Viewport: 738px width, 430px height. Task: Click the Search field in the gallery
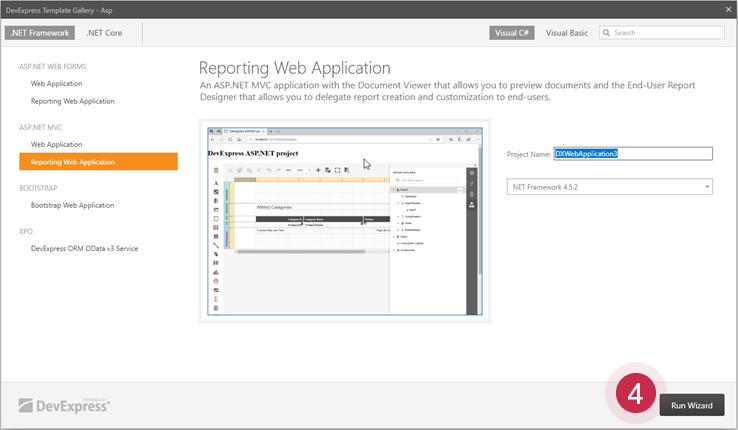pyautogui.click(x=661, y=32)
